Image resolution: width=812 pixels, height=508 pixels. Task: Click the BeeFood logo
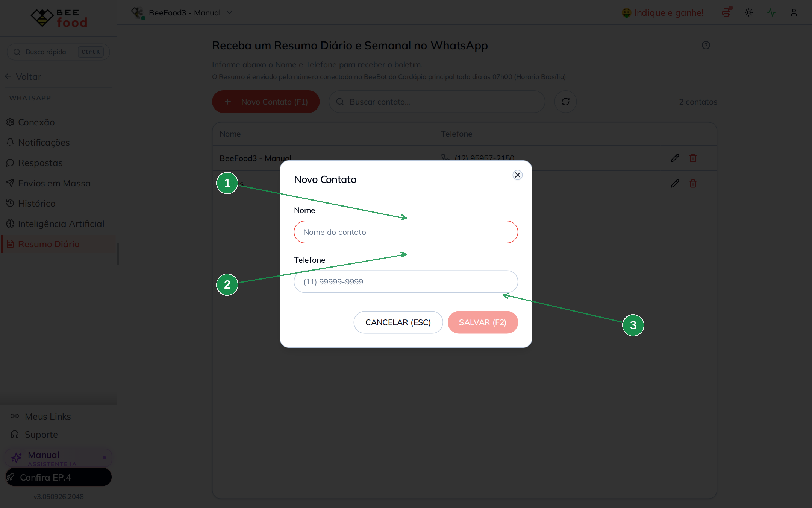point(59,18)
